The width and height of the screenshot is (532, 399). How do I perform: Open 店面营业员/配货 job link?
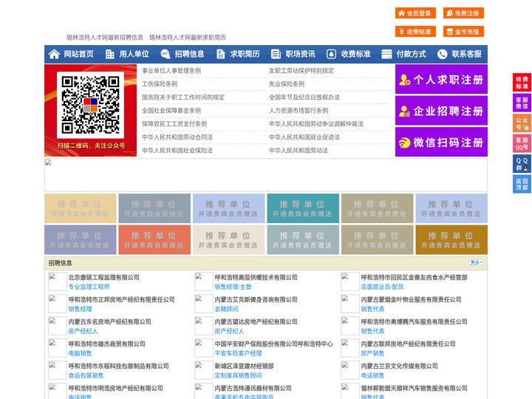point(382,287)
